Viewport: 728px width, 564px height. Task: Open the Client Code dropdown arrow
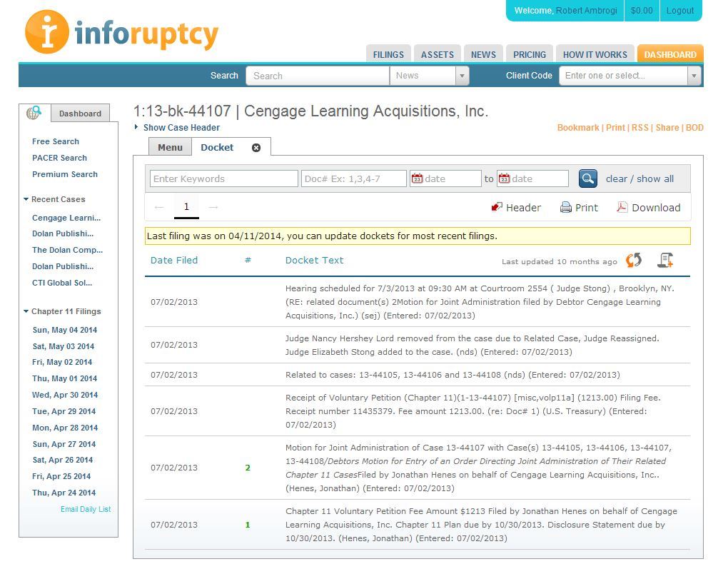tap(694, 76)
